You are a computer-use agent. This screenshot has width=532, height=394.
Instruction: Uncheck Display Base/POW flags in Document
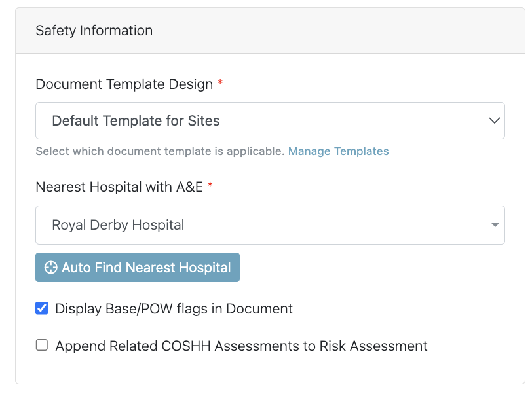coord(42,308)
